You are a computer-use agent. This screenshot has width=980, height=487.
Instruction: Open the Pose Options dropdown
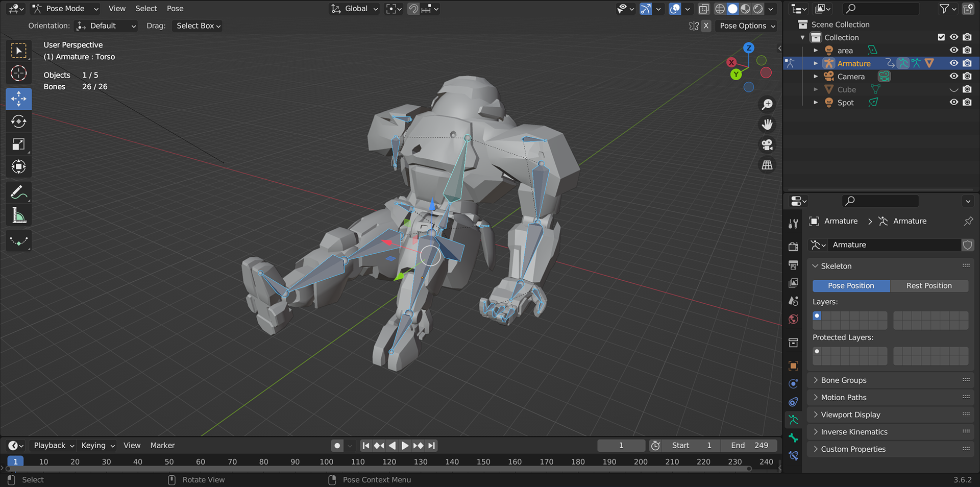[x=747, y=26]
